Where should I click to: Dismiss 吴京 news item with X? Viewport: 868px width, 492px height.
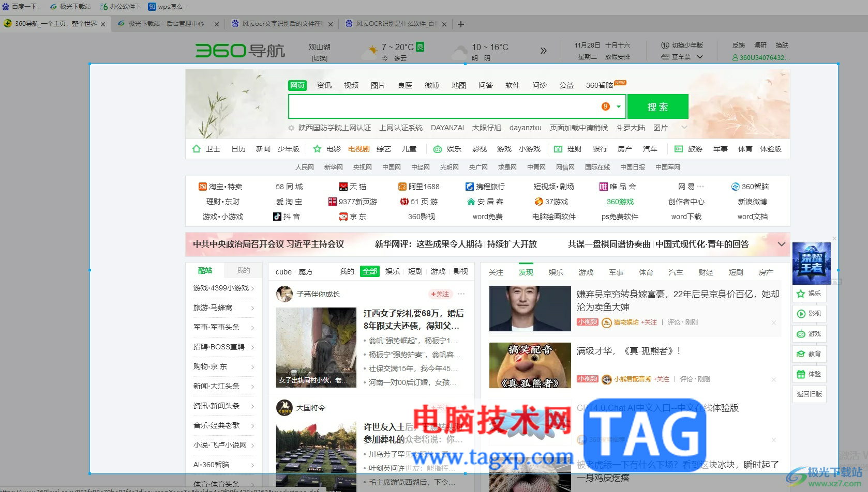[x=774, y=322]
